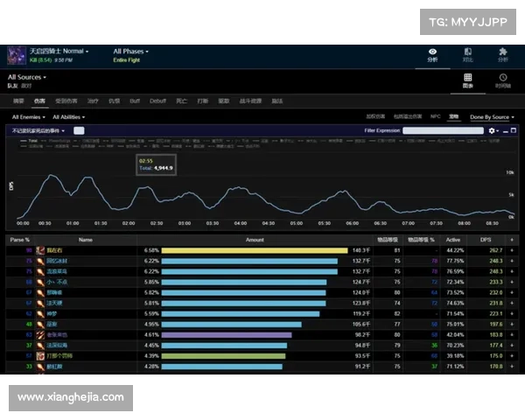Image resolution: width=525 pixels, height=420 pixels.
Task: Click the 04:00 mark on graph axis
Action: click(241, 223)
